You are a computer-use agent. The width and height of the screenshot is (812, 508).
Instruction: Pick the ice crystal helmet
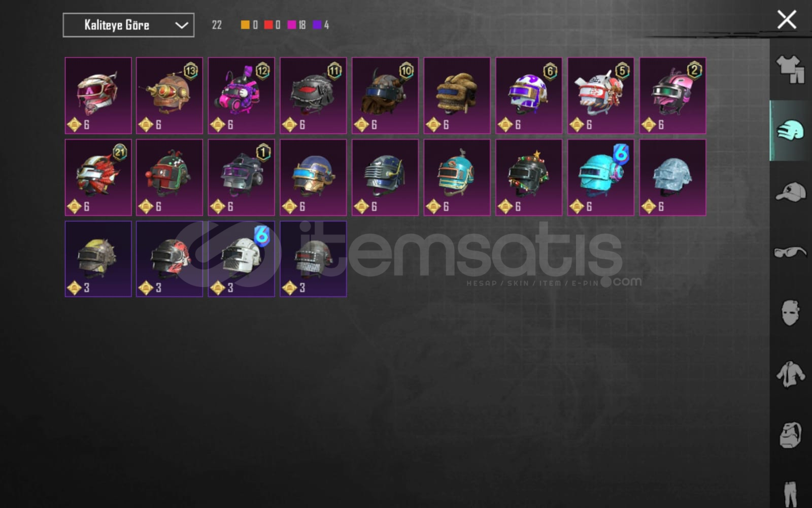click(672, 177)
